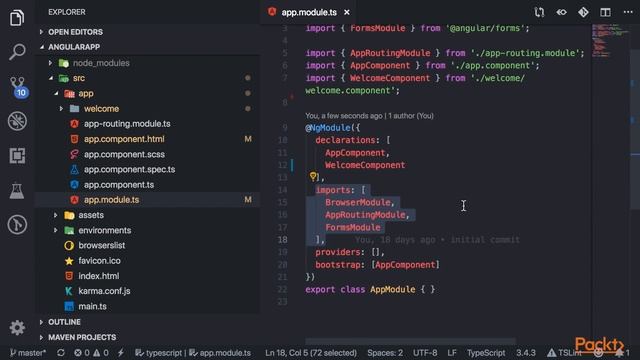The width and height of the screenshot is (640, 360).
Task: Open favicon.ico file
Action: pyautogui.click(x=99, y=261)
